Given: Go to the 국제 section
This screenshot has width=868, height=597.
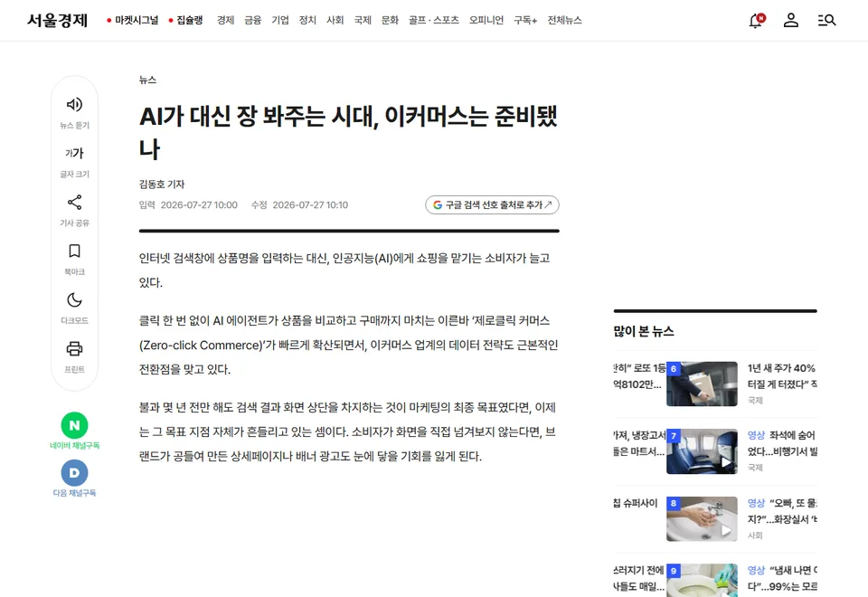Looking at the screenshot, I should 363,21.
